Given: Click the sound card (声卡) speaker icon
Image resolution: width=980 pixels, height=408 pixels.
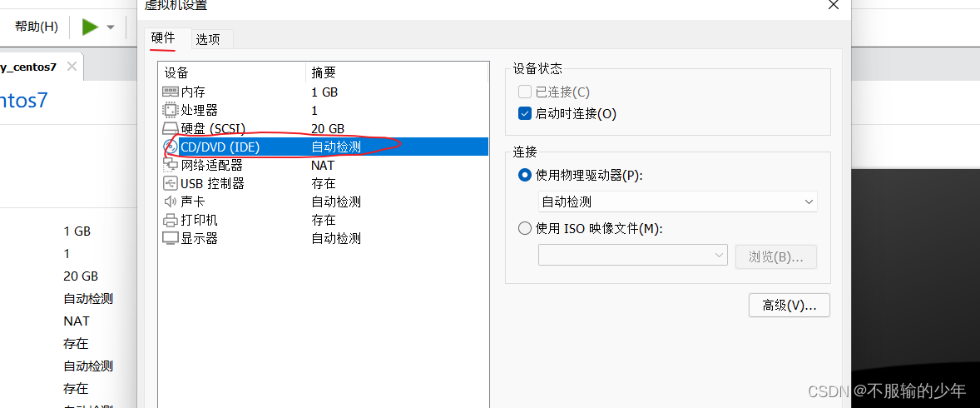Looking at the screenshot, I should point(170,202).
